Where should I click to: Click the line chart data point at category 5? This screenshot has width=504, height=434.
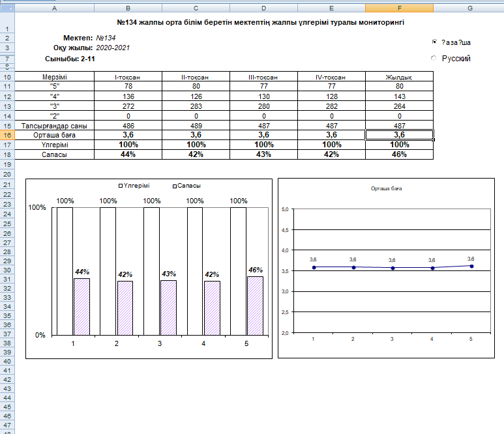click(471, 266)
